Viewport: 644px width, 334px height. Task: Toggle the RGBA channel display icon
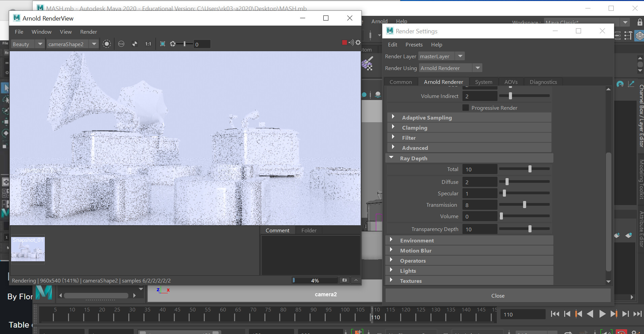point(121,44)
